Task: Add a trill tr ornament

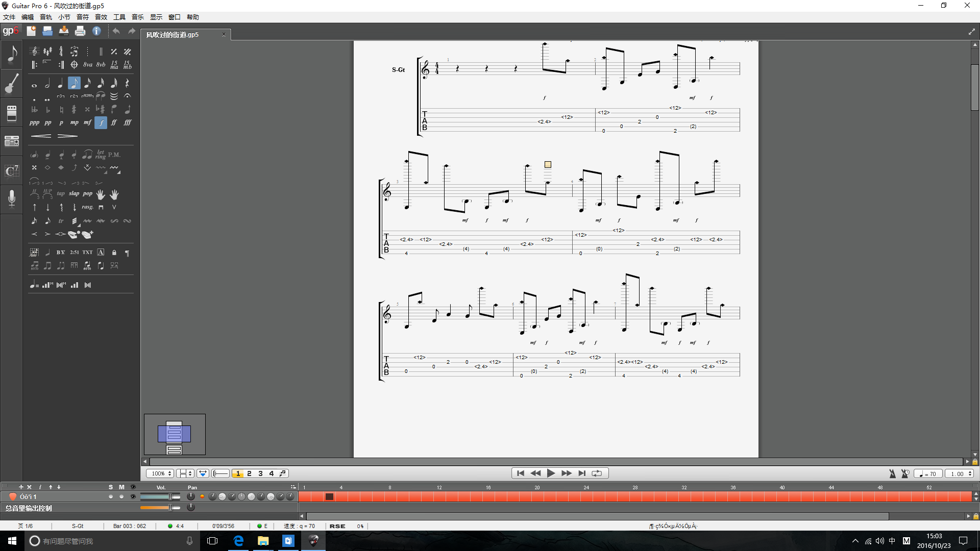Action: 61,221
